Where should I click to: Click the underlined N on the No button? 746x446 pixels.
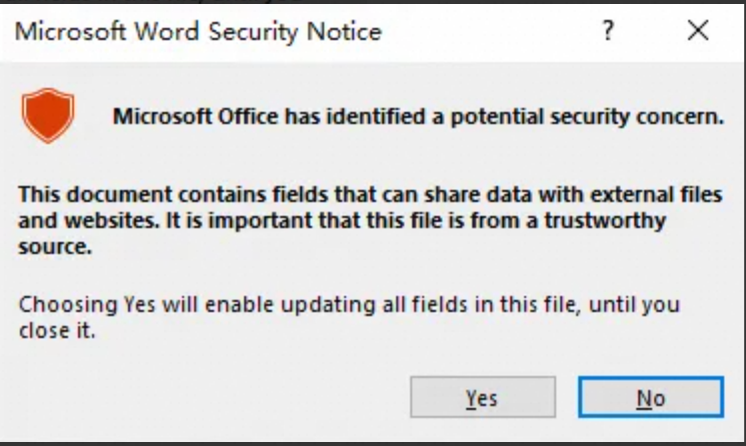tap(643, 398)
